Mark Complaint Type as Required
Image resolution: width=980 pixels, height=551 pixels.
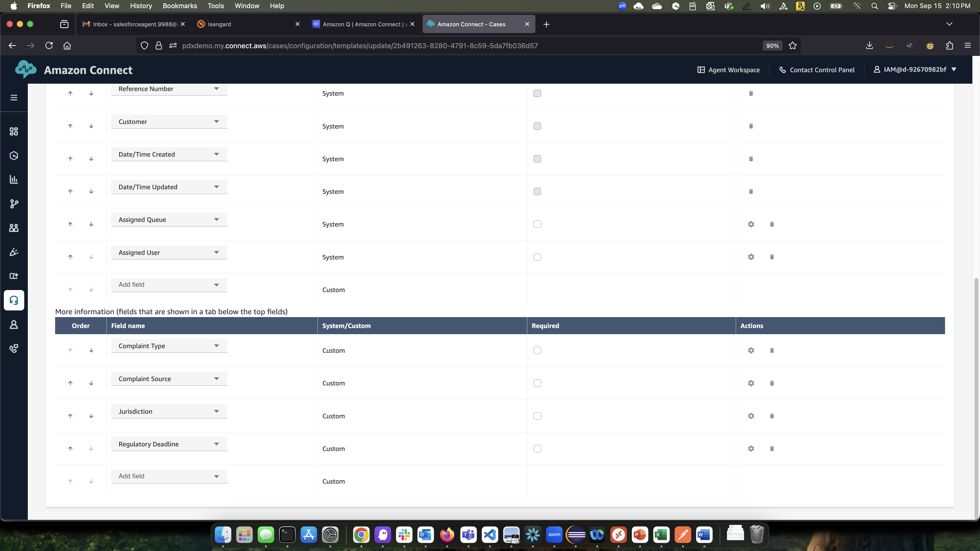click(537, 350)
